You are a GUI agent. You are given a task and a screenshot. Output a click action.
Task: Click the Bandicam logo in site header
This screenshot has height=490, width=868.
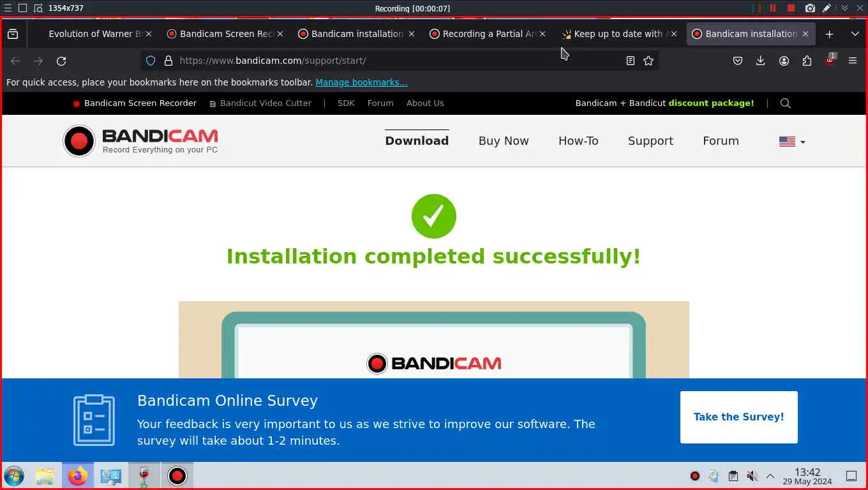(140, 141)
